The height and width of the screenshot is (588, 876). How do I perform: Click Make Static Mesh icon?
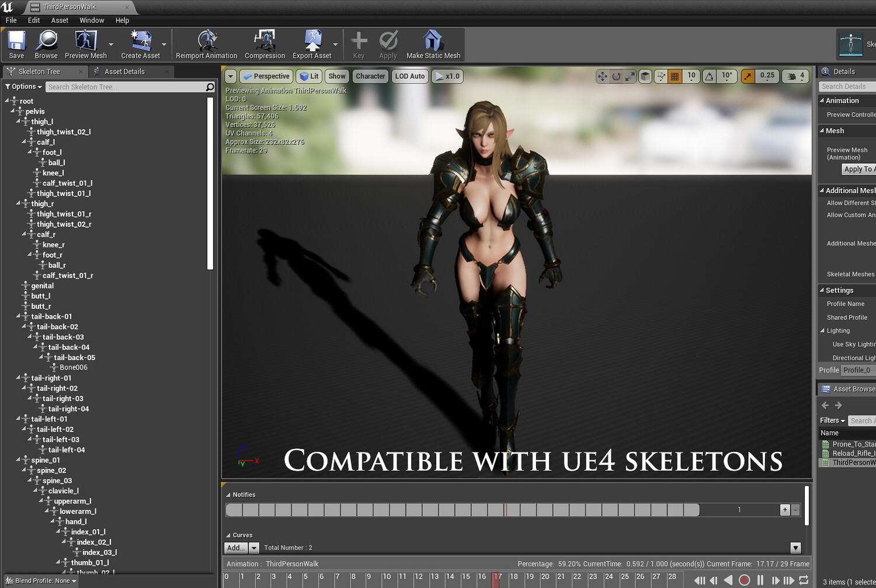(x=433, y=44)
